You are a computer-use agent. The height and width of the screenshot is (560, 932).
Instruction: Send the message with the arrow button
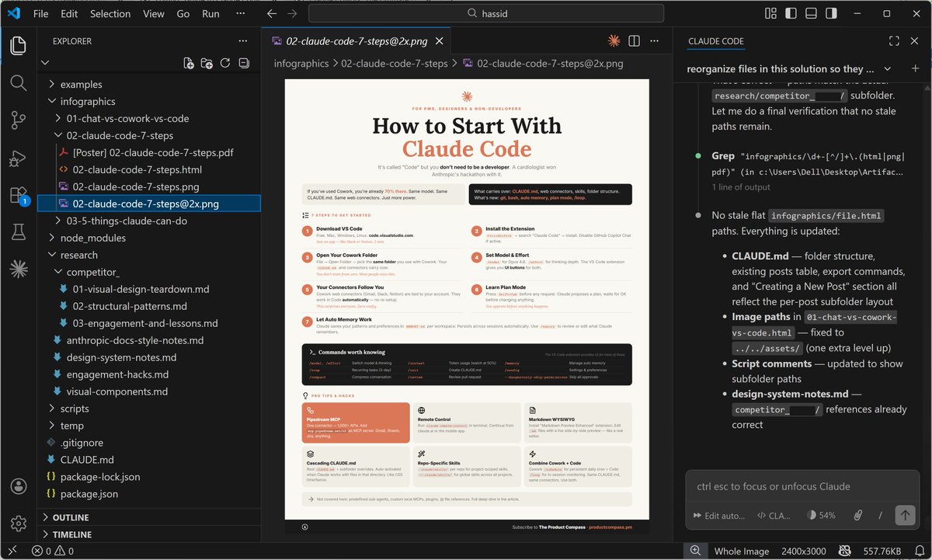pos(904,515)
